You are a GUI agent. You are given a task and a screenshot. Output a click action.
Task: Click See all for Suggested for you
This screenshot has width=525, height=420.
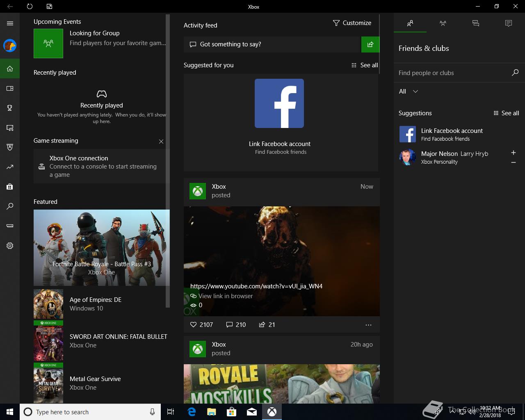(x=365, y=65)
